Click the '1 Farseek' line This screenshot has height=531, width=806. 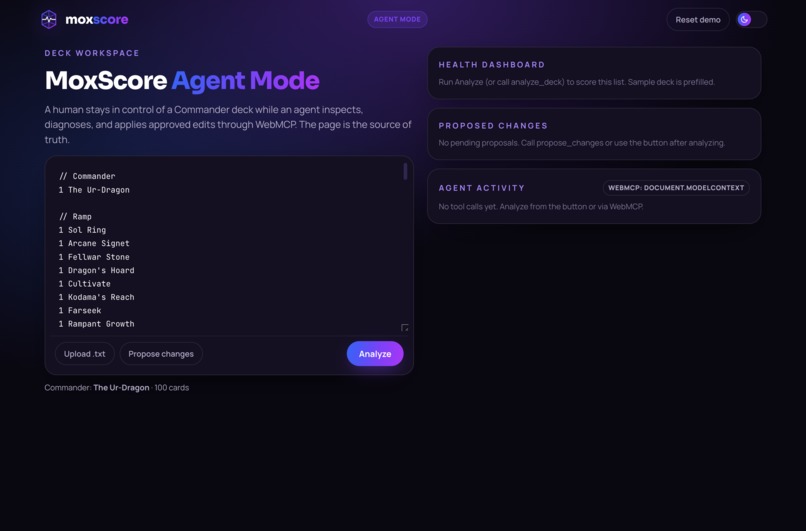(80, 310)
